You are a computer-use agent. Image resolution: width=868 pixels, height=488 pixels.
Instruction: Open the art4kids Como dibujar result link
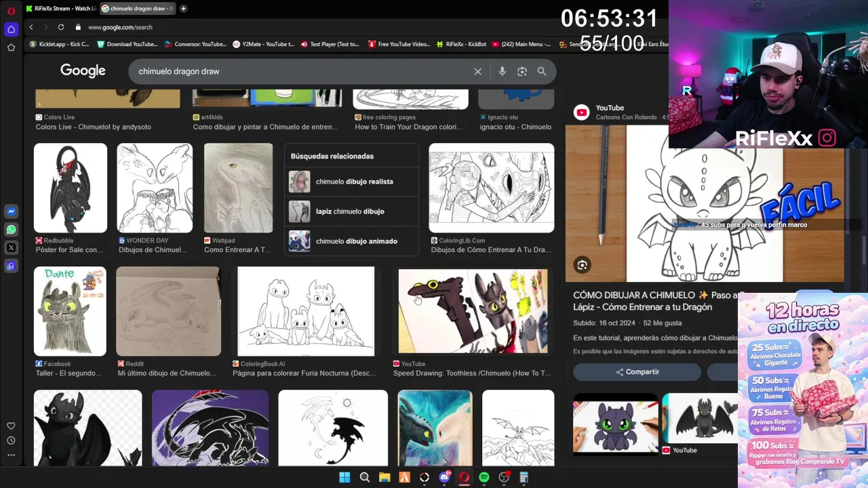tap(265, 127)
